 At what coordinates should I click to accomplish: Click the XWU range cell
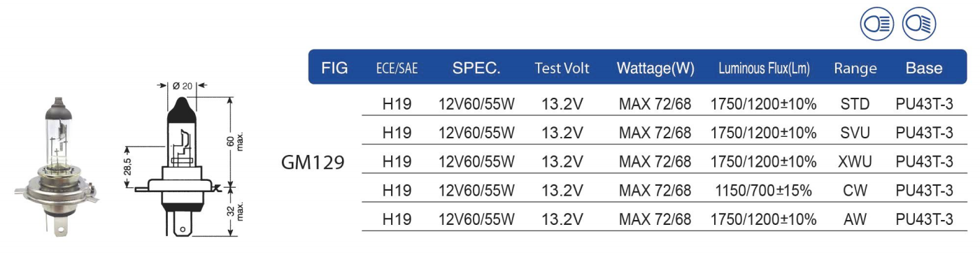[x=855, y=162]
